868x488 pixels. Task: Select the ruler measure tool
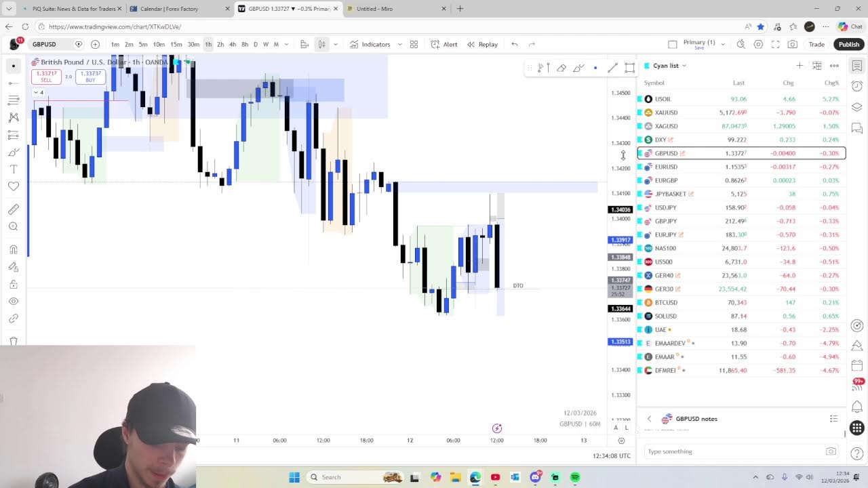pos(13,209)
